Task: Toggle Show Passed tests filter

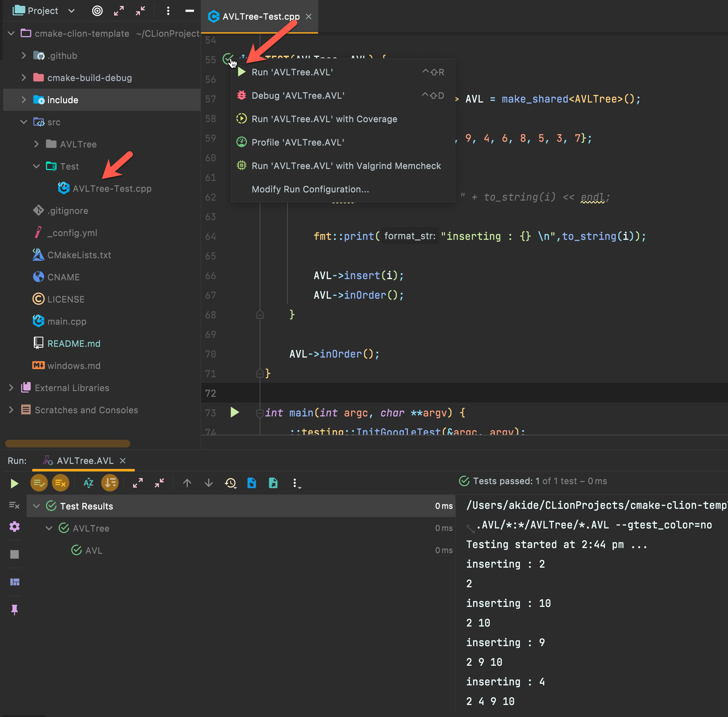Action: click(x=39, y=483)
